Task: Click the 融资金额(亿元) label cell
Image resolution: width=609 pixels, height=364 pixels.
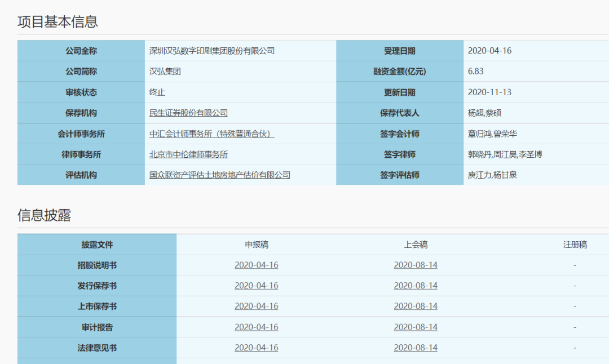Action: (x=400, y=72)
